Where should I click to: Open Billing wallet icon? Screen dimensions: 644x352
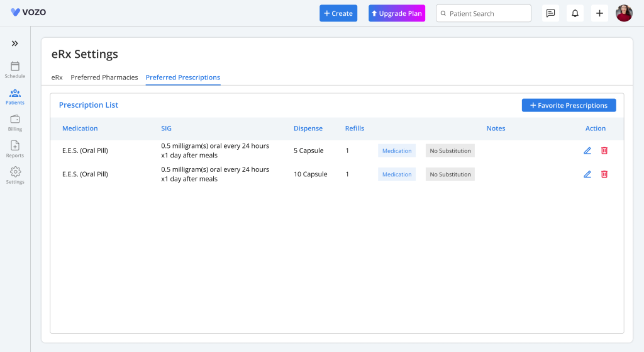point(15,119)
